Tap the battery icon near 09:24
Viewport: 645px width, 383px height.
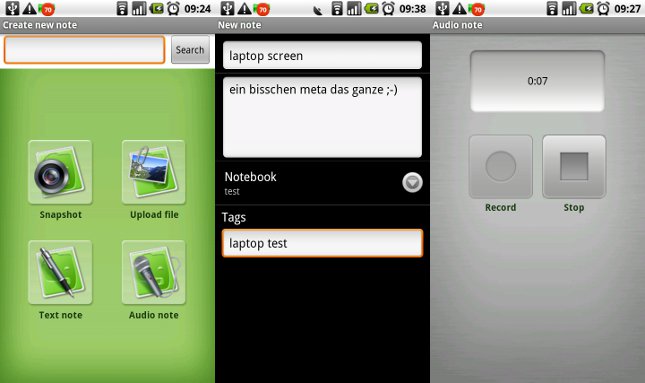(x=156, y=8)
